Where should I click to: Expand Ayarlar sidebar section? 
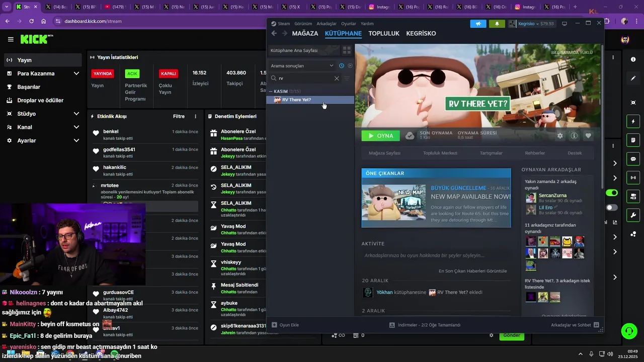pyautogui.click(x=76, y=141)
